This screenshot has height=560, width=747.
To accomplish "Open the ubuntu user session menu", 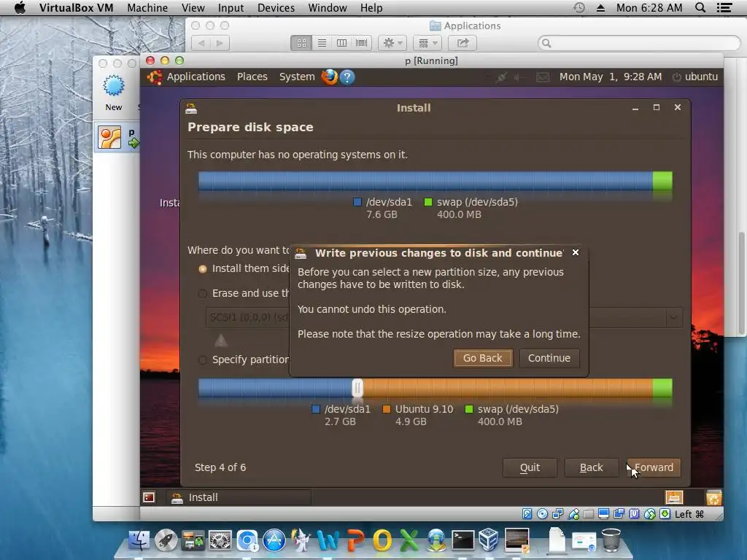I will [x=695, y=77].
